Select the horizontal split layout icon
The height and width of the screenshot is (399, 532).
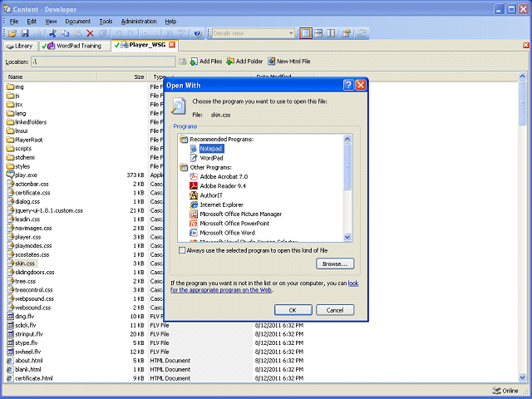tap(318, 33)
